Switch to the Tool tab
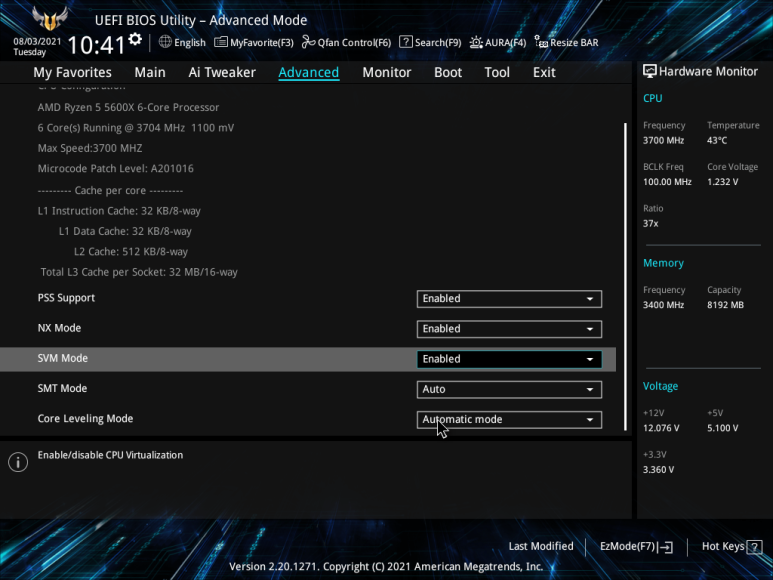This screenshot has width=773, height=580. (497, 72)
